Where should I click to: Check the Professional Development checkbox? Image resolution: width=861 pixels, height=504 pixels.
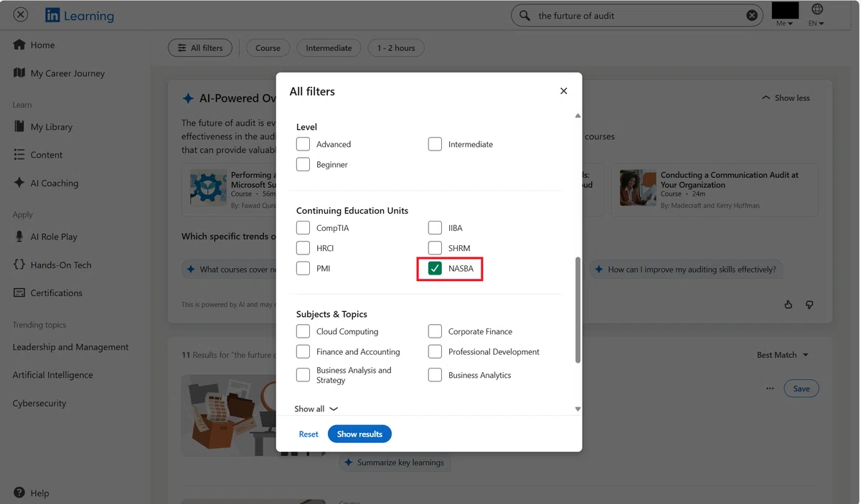coord(435,351)
